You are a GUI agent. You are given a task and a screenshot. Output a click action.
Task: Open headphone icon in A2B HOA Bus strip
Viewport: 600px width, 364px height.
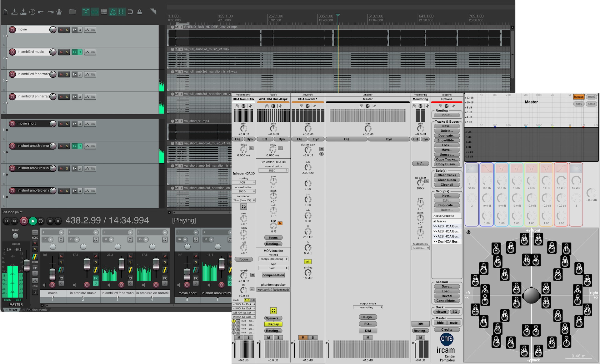coord(273,311)
